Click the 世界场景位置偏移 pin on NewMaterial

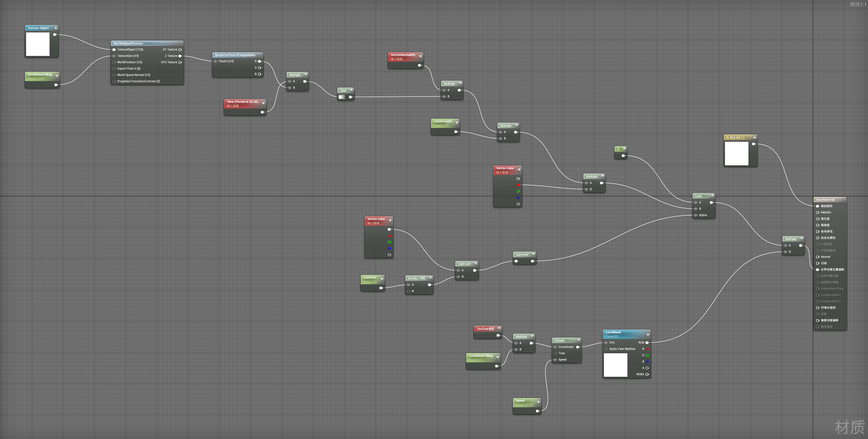(x=818, y=269)
